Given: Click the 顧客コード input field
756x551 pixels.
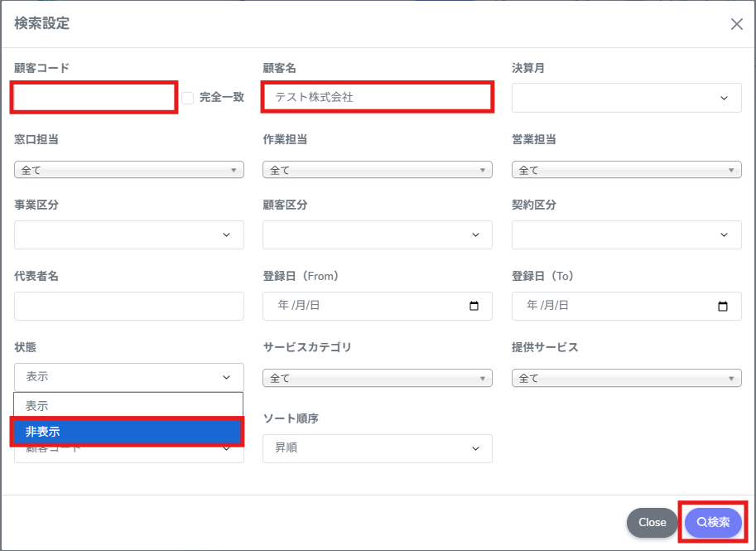Looking at the screenshot, I should (94, 98).
